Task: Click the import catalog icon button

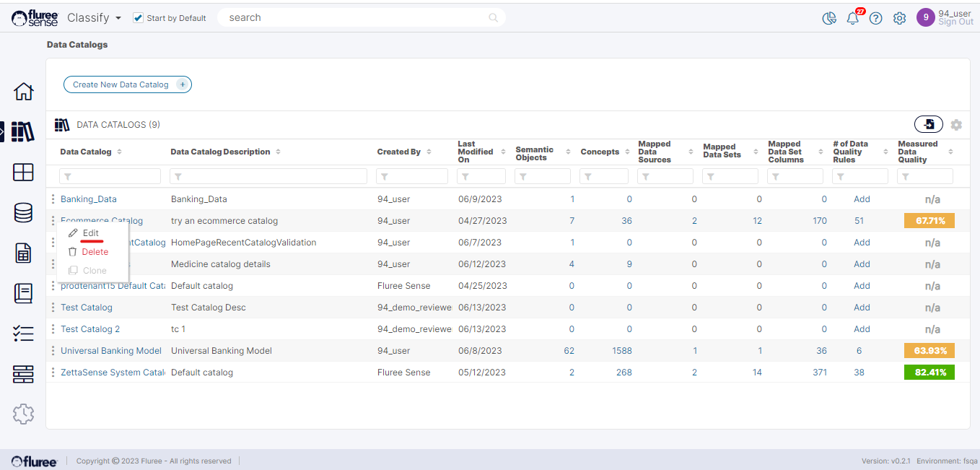Action: 928,125
